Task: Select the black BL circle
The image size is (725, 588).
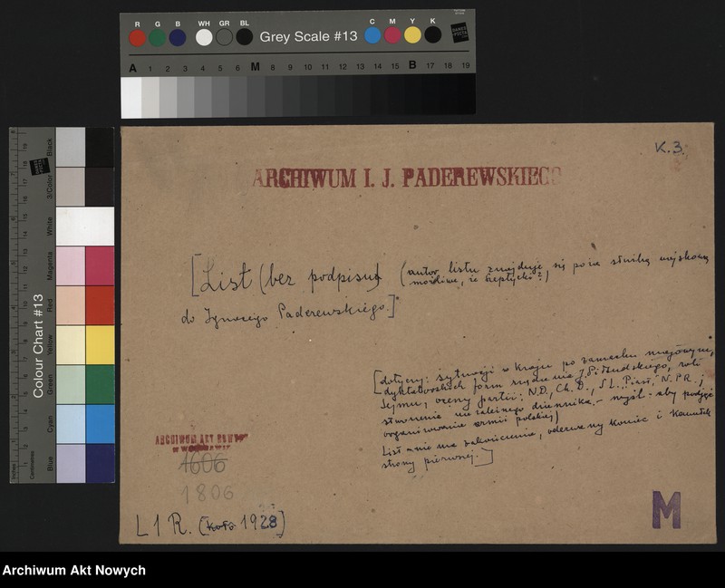Action: tap(245, 37)
